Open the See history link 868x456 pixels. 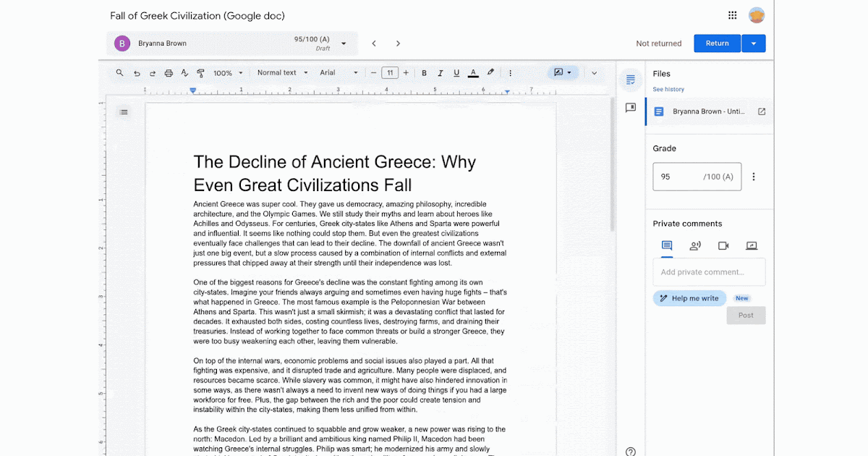[668, 90]
